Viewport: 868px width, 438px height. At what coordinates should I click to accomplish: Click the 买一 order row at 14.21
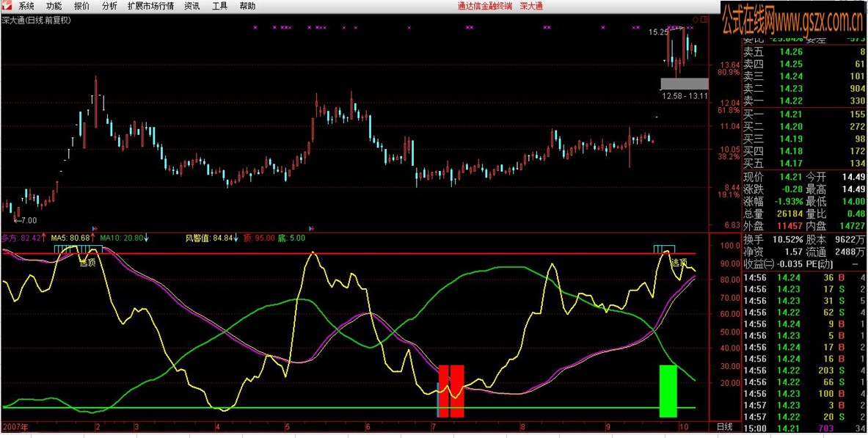803,114
